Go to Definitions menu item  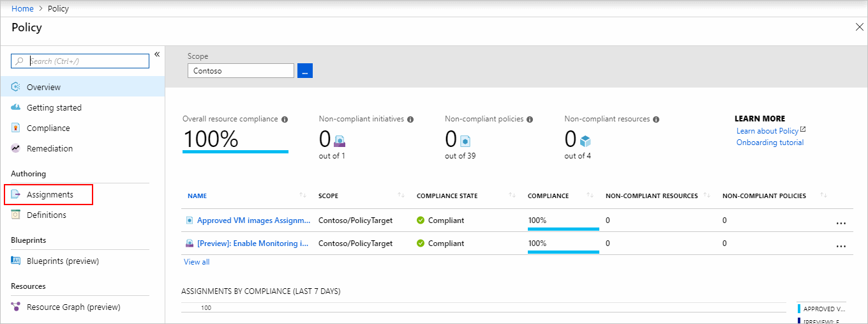click(46, 215)
